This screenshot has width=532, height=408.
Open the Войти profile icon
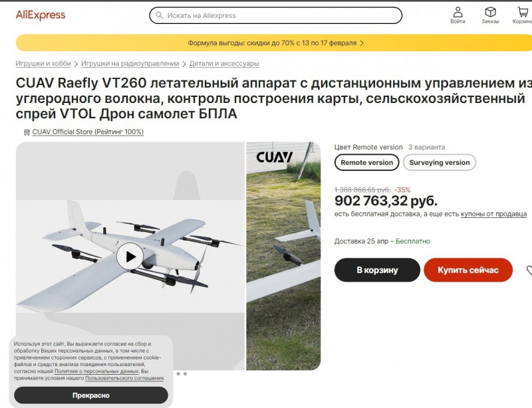point(458,12)
